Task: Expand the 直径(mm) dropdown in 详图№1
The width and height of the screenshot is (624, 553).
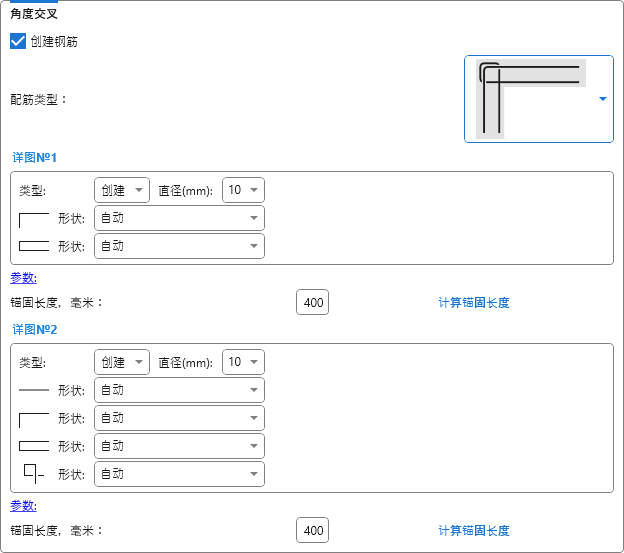Action: pos(243,190)
